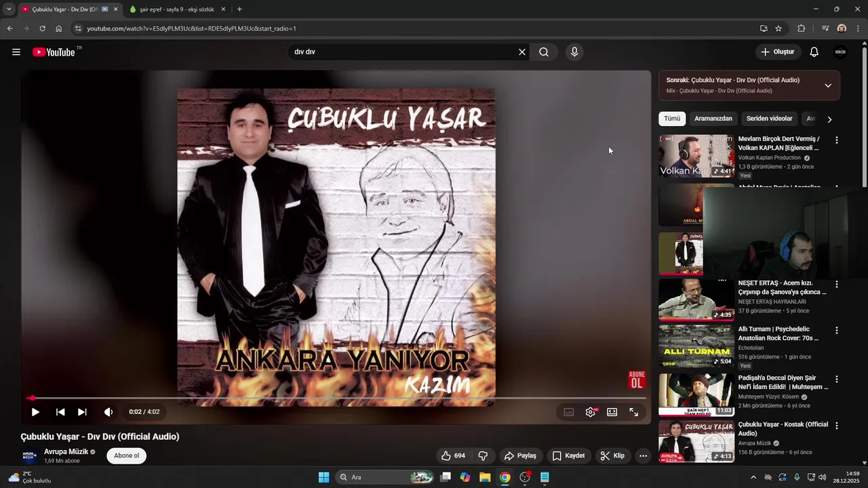Like the video with 694 likes
Image resolution: width=868 pixels, height=488 pixels.
point(453,456)
